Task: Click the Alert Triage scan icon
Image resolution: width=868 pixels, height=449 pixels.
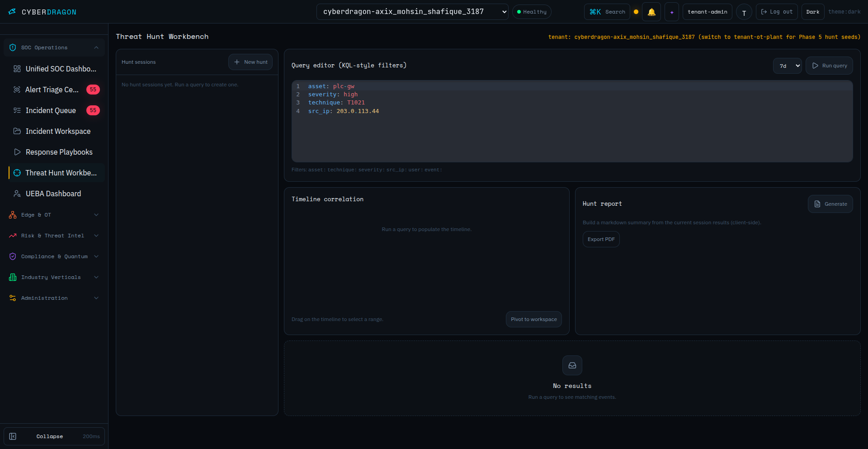Action: (x=17, y=90)
